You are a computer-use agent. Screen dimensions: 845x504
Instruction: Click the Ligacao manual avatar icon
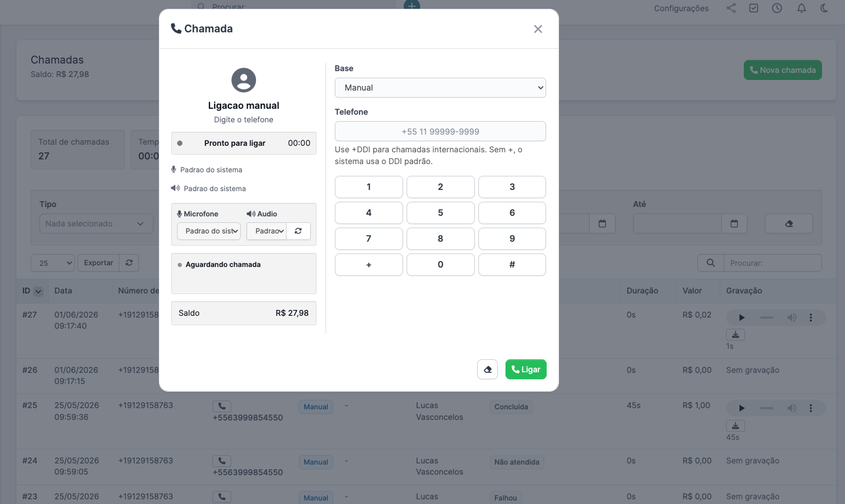[x=244, y=80]
